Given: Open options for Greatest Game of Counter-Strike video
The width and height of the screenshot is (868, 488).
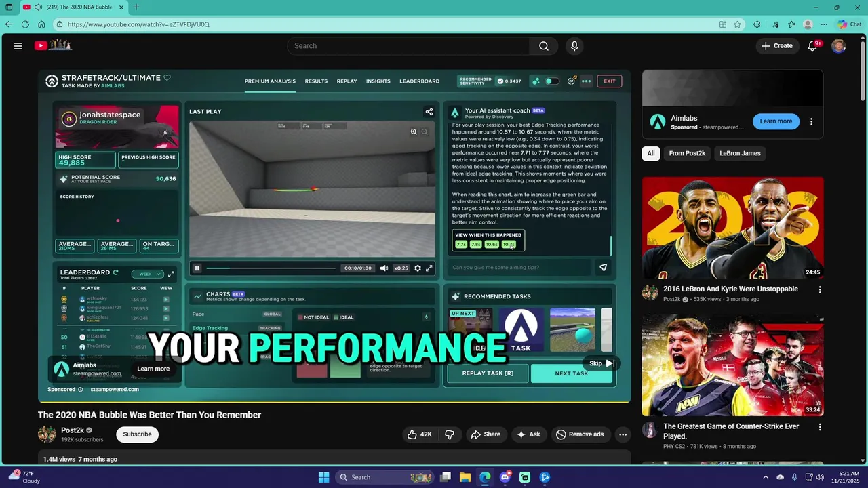Looking at the screenshot, I should click(820, 427).
